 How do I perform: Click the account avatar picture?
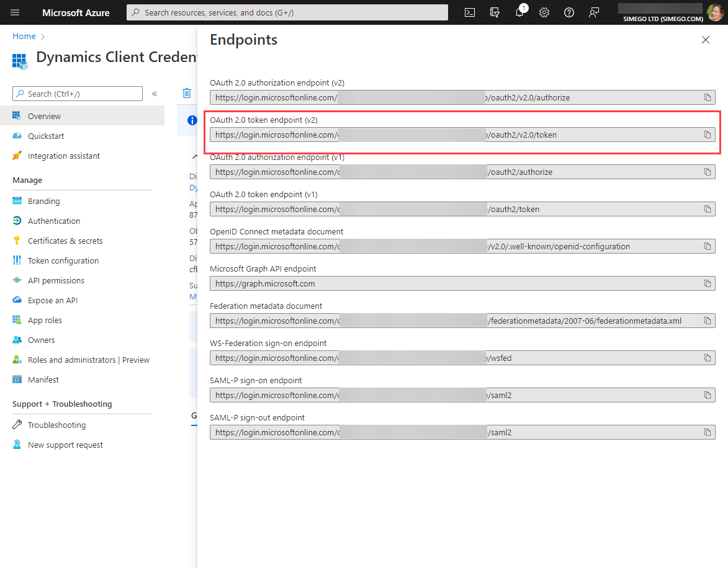(714, 12)
